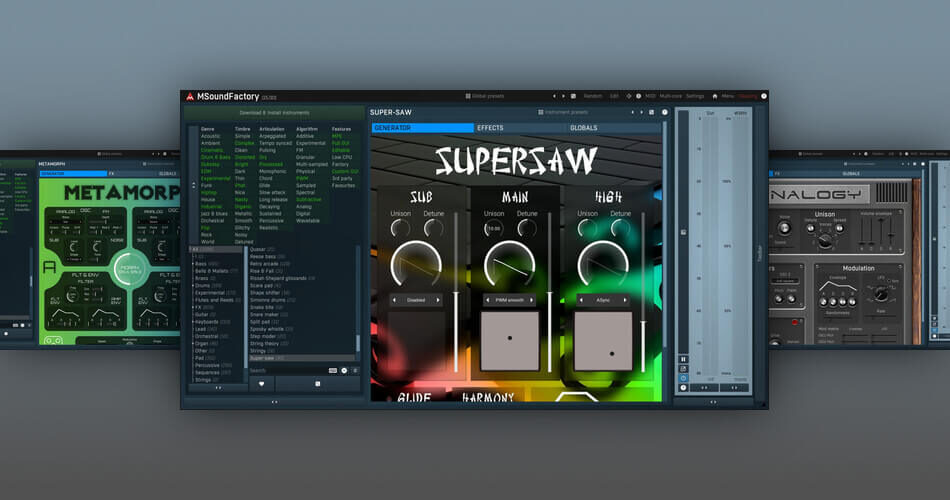
Task: Click Download & install instruments button
Action: point(275,113)
